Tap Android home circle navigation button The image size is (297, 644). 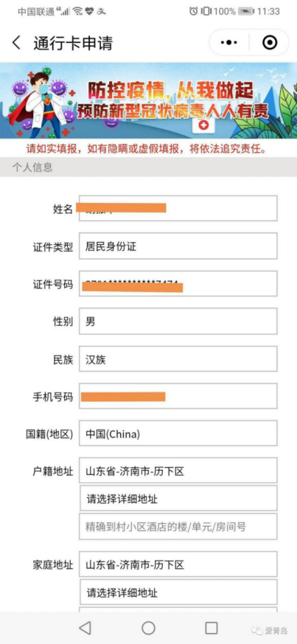149,628
